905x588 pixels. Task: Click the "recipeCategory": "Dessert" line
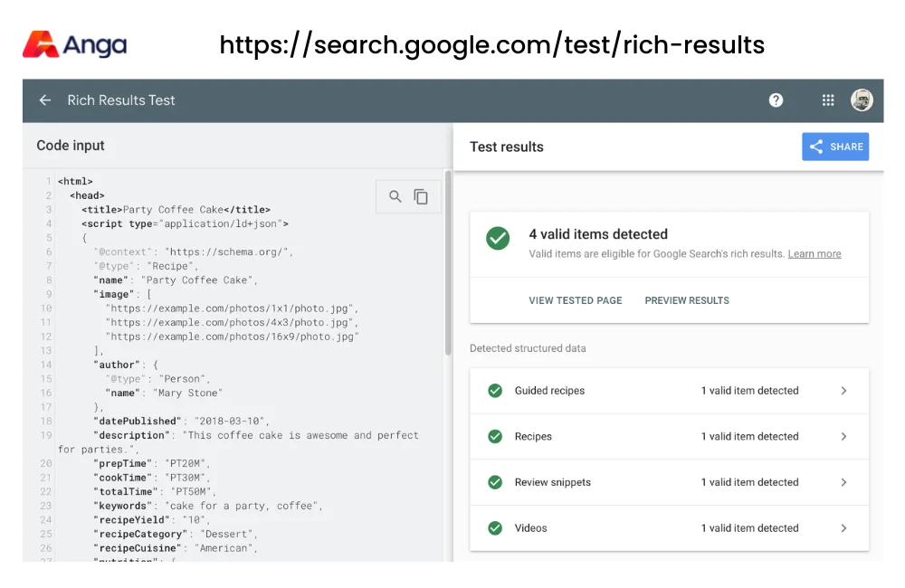tap(176, 535)
